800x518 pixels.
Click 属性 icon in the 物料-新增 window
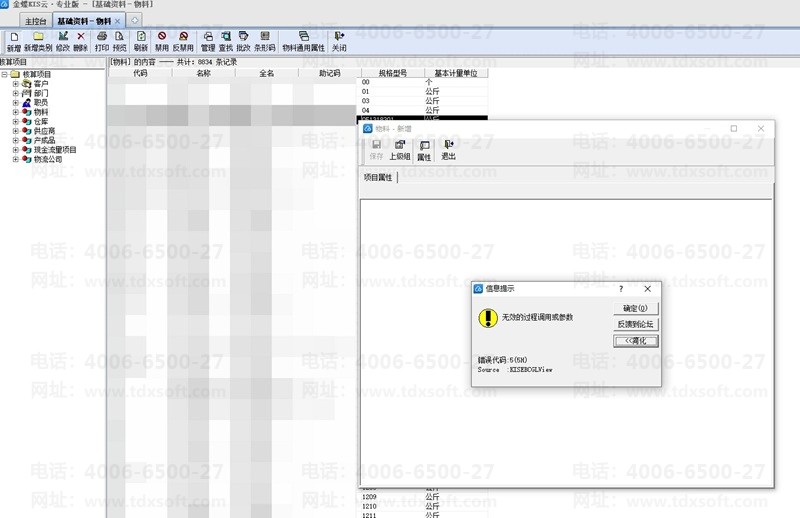[x=424, y=146]
